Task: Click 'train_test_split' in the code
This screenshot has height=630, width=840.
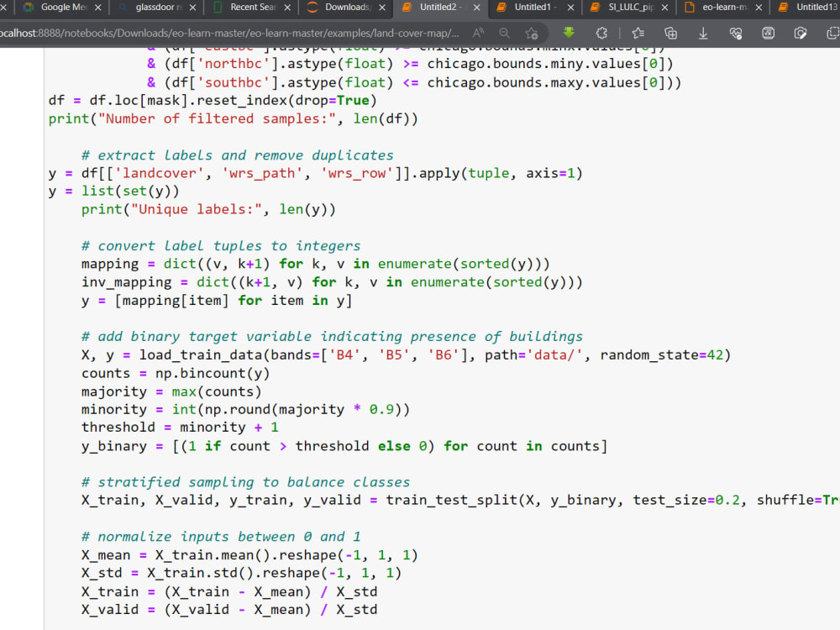Action: tap(452, 501)
